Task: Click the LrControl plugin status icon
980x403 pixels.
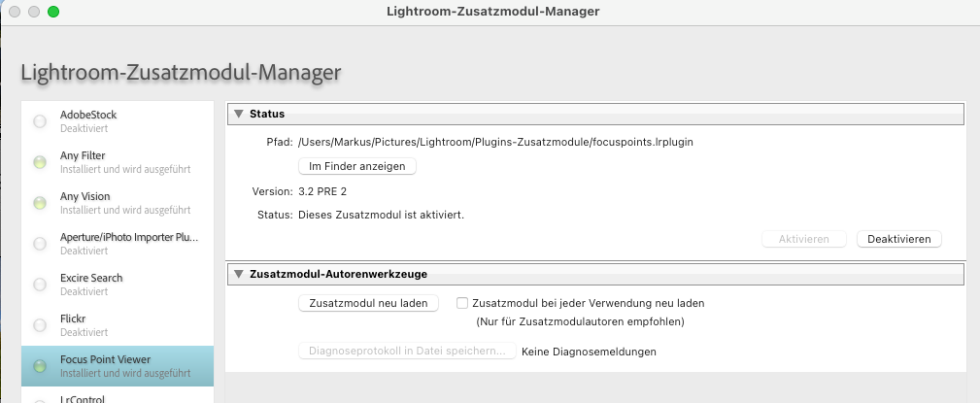Action: 40,399
